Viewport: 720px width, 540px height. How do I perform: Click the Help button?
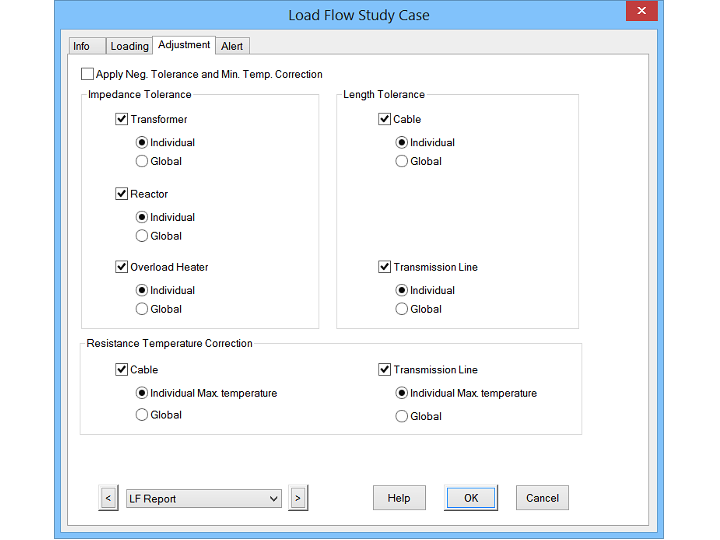pos(399,498)
